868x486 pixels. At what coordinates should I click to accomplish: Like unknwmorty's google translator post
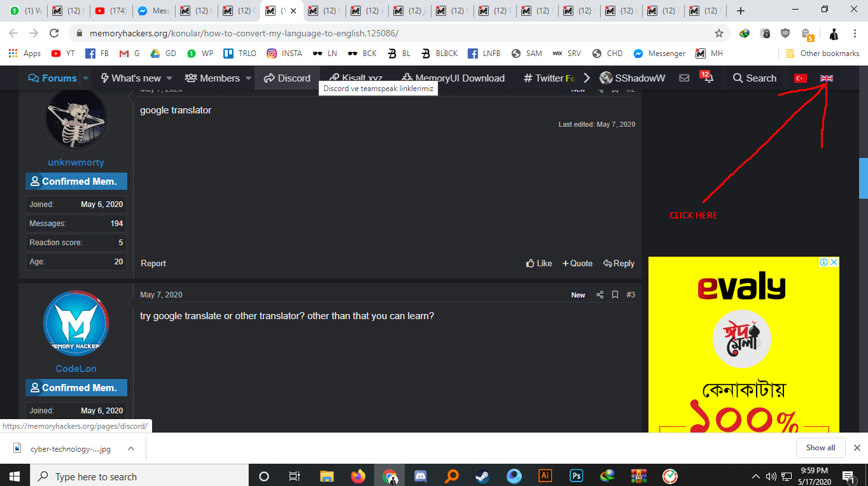tap(539, 263)
